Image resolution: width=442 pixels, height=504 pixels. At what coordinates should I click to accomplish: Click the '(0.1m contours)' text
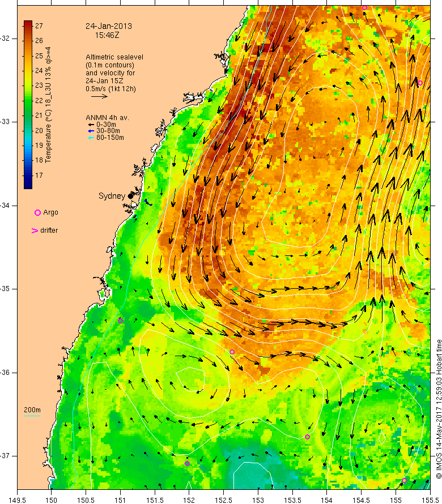click(110, 65)
